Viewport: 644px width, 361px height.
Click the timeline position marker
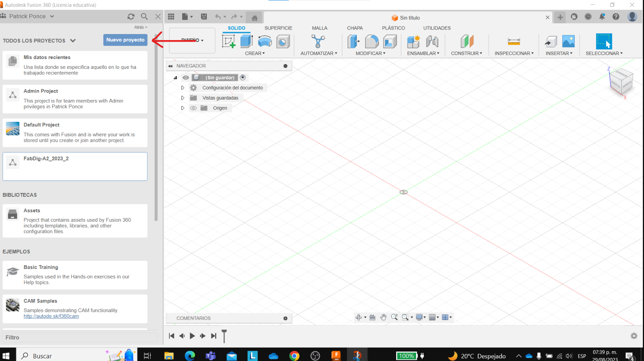tap(224, 336)
